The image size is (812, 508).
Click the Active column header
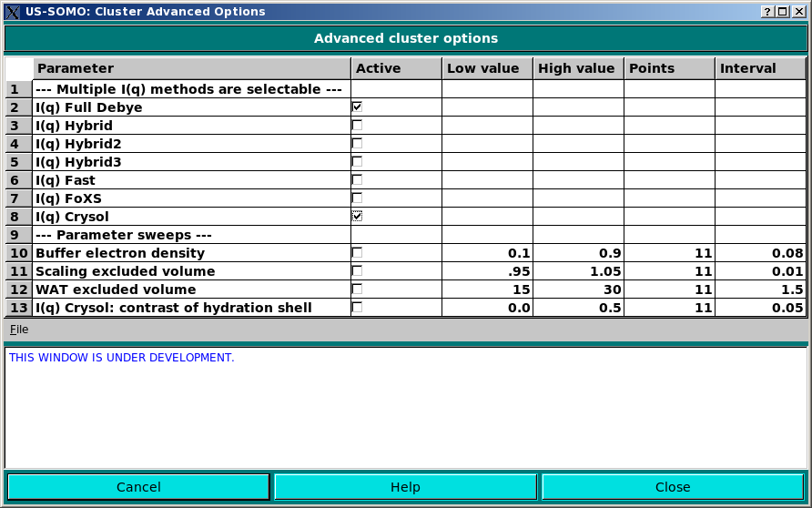[397, 68]
